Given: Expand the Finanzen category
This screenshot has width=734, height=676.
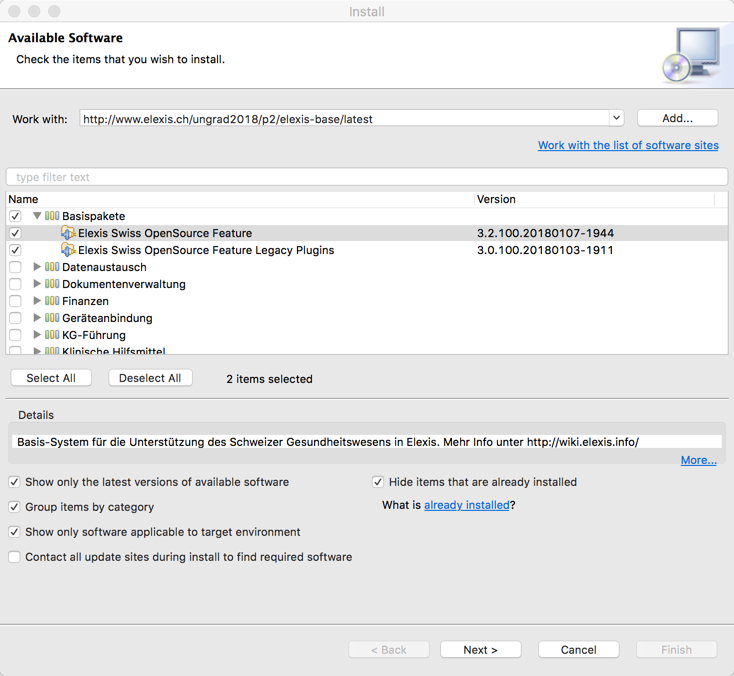Looking at the screenshot, I should 37,301.
